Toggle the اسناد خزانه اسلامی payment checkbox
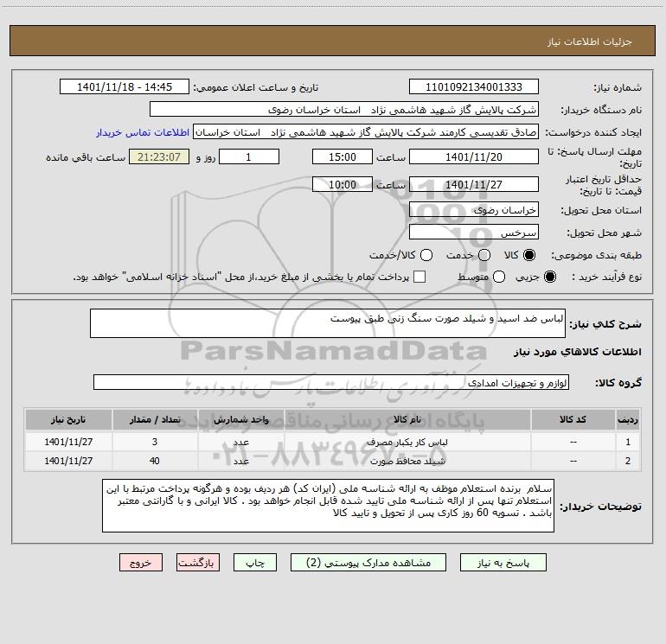Image resolution: width=666 pixels, height=644 pixels. [x=419, y=277]
